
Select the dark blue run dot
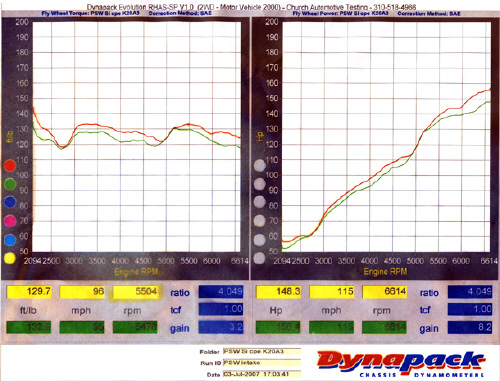[10, 202]
